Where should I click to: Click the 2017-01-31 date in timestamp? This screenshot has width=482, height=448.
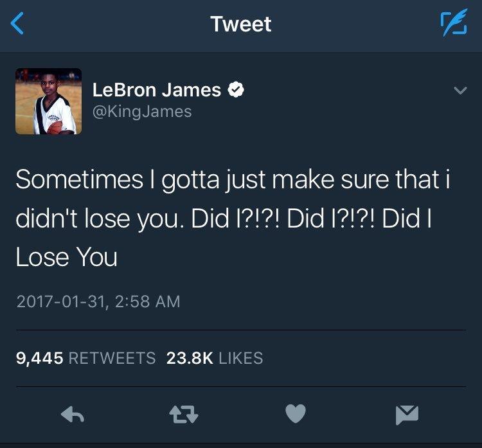point(61,301)
